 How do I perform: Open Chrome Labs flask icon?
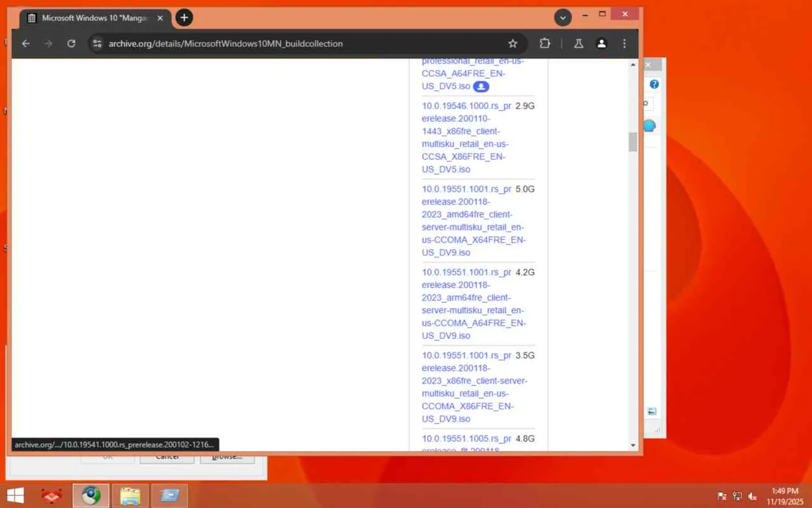pyautogui.click(x=579, y=43)
